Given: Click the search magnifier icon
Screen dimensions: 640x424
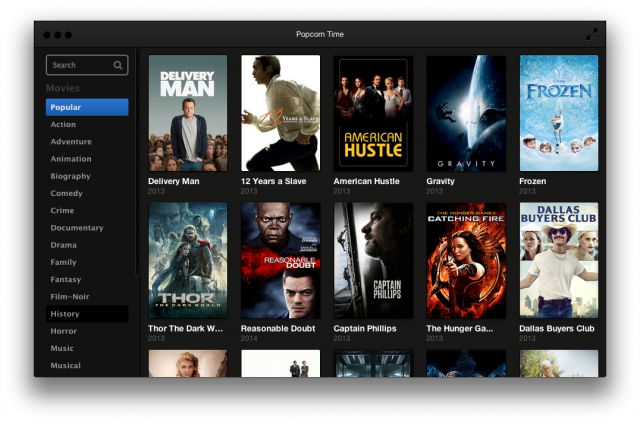Looking at the screenshot, I should 118,66.
